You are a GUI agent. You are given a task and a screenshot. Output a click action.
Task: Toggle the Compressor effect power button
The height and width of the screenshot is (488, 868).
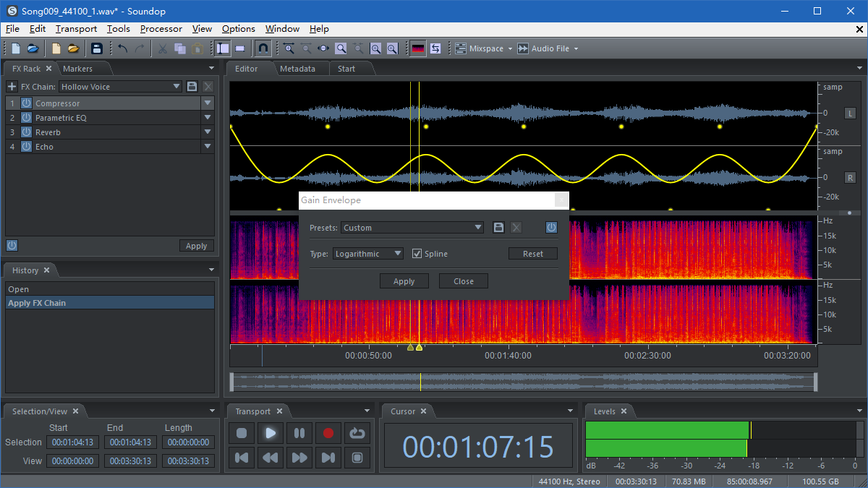pyautogui.click(x=27, y=103)
